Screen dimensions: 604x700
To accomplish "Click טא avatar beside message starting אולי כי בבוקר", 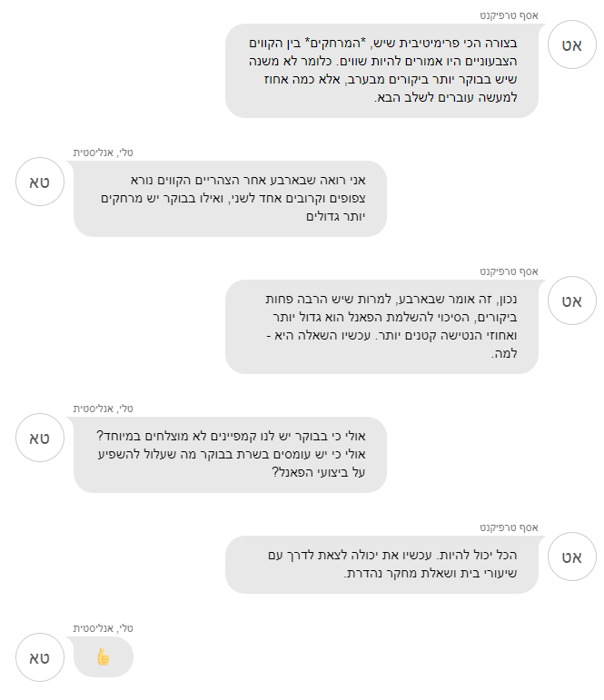I will (39, 438).
